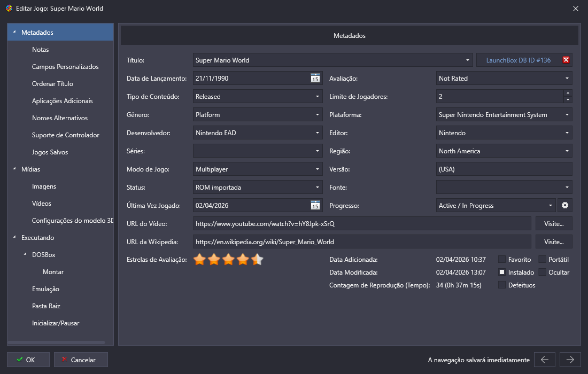Image resolution: width=588 pixels, height=374 pixels.
Task: Collapse the Mídias tree section
Action: tap(14, 169)
